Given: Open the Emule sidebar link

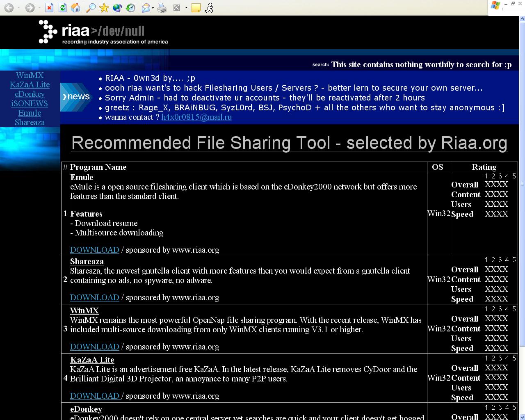Looking at the screenshot, I should (30, 113).
